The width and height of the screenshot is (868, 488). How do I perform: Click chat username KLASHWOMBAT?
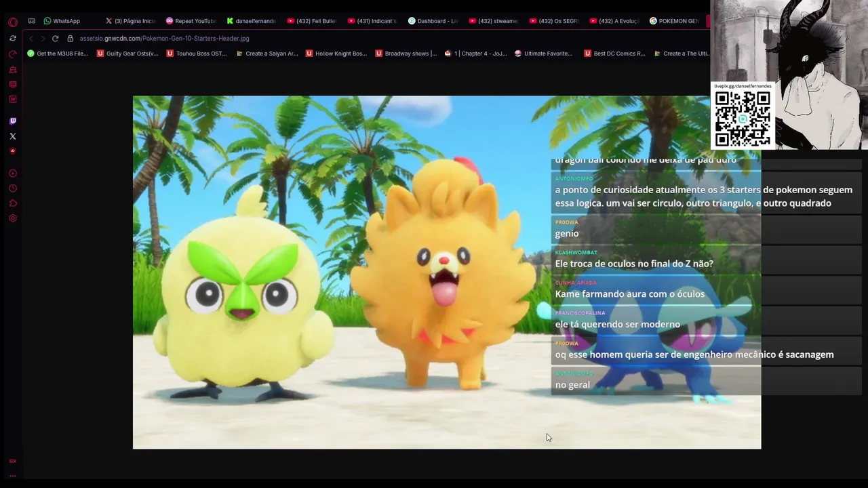576,253
